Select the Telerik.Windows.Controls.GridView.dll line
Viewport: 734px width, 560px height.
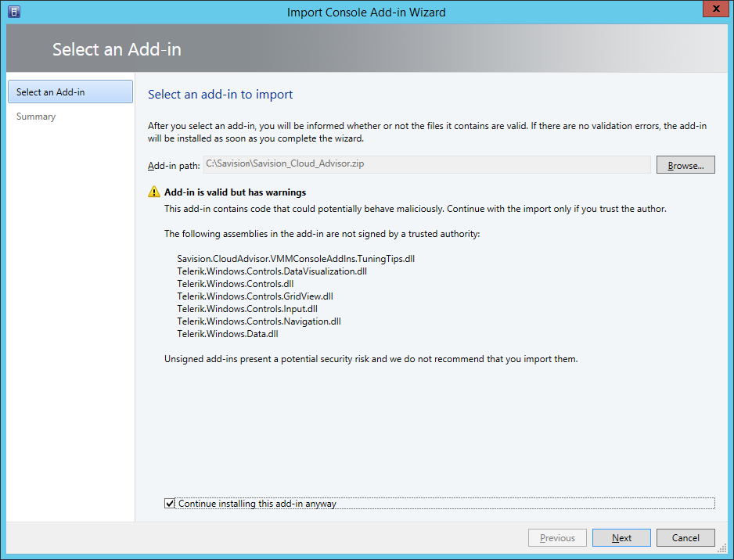pyautogui.click(x=254, y=296)
